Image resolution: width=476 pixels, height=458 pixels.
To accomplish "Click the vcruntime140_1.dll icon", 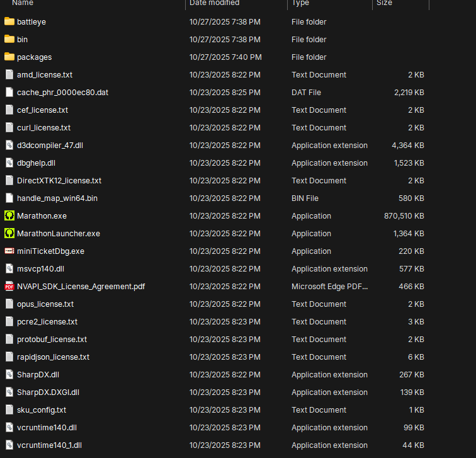I will 9,445.
